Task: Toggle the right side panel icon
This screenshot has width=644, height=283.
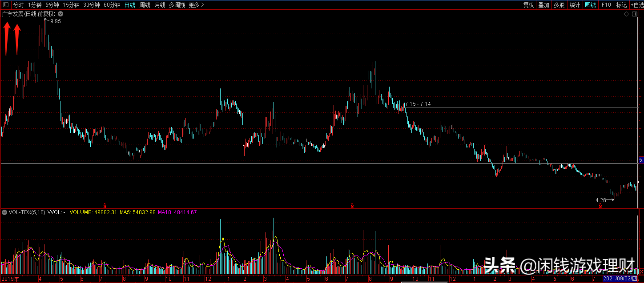Action: (x=634, y=14)
